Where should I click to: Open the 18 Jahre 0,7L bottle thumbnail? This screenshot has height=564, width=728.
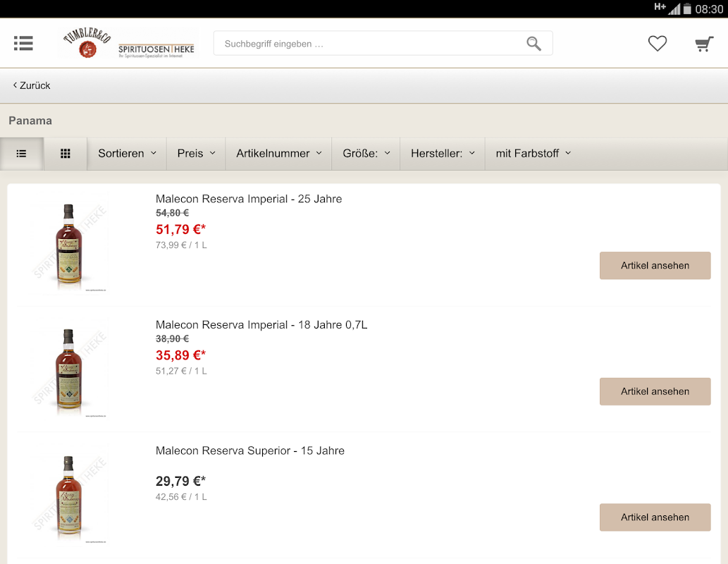point(69,369)
